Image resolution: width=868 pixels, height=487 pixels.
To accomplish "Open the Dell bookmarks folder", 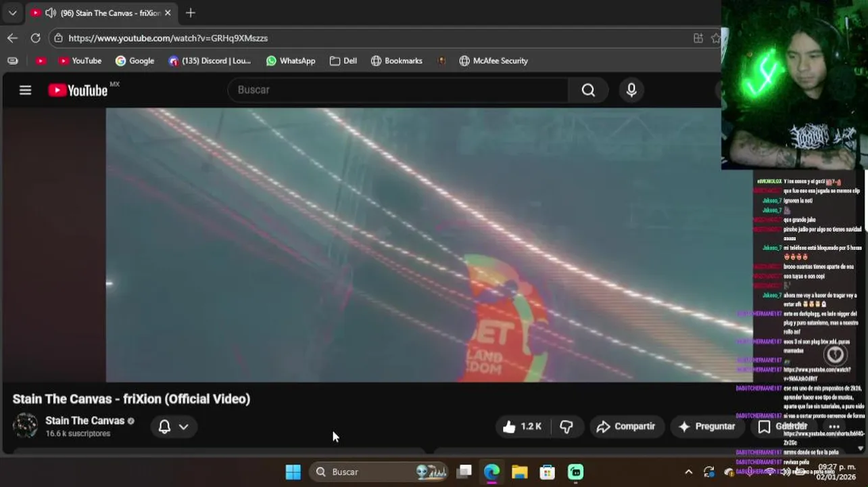I will [x=343, y=61].
